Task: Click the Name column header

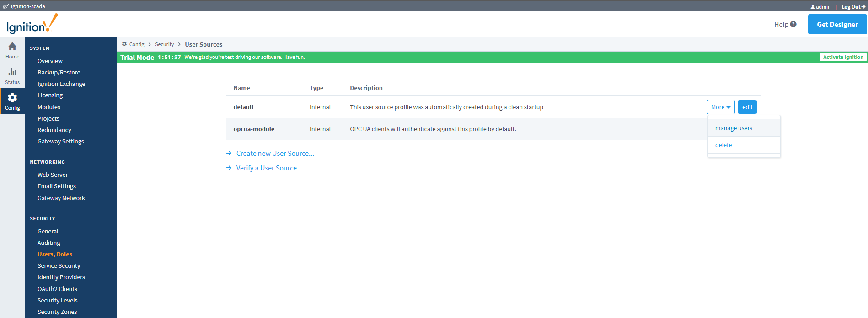Action: coord(241,88)
